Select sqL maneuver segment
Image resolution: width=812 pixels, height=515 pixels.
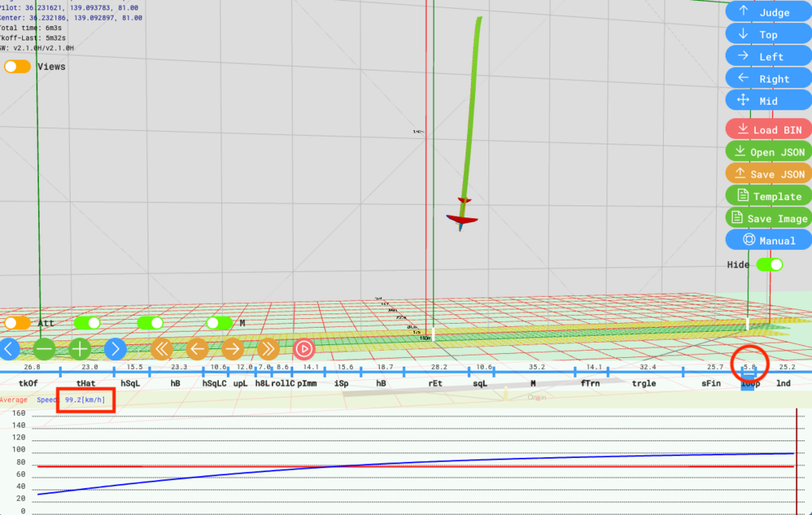tap(480, 383)
